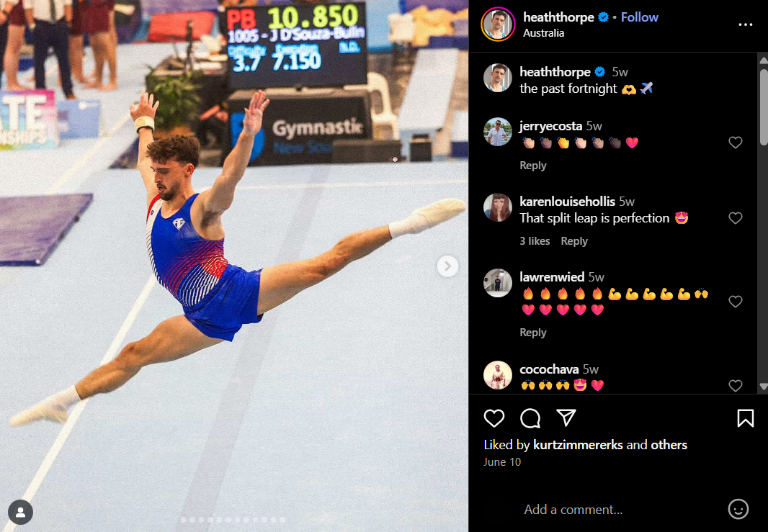Open the comment bubble icon

(530, 418)
